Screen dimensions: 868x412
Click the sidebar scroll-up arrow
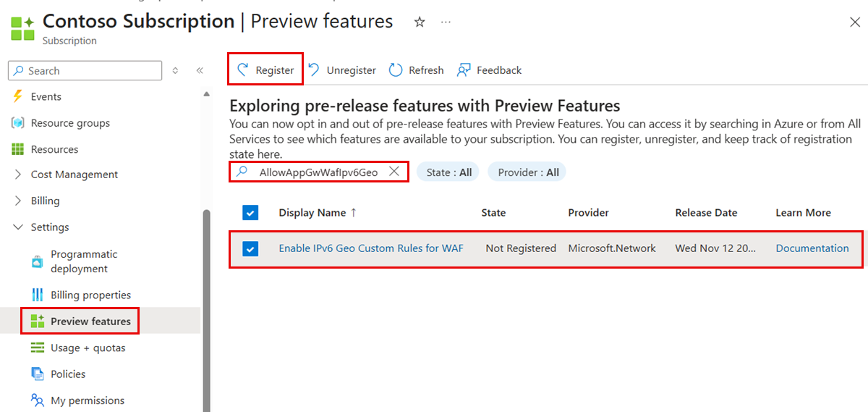point(206,94)
